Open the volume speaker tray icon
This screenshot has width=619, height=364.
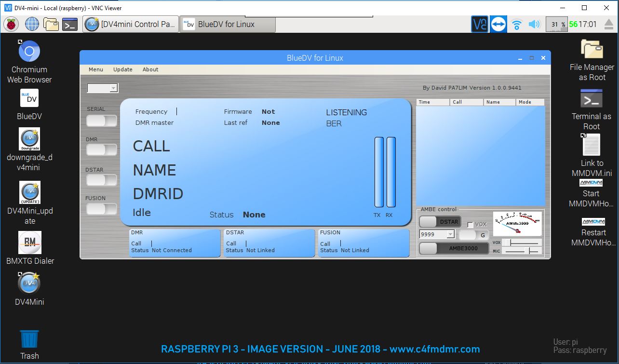pyautogui.click(x=534, y=24)
